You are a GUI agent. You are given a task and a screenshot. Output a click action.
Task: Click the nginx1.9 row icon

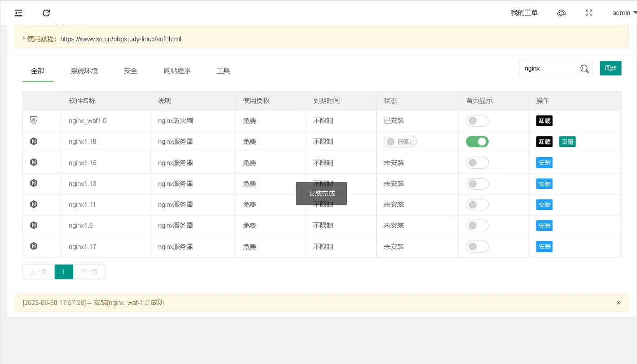(x=34, y=225)
